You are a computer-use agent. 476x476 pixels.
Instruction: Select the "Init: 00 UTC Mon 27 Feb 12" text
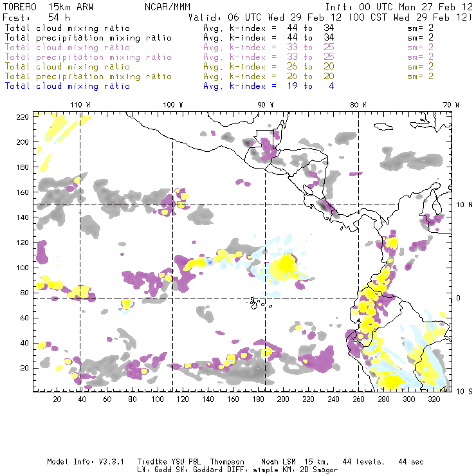[399, 7]
